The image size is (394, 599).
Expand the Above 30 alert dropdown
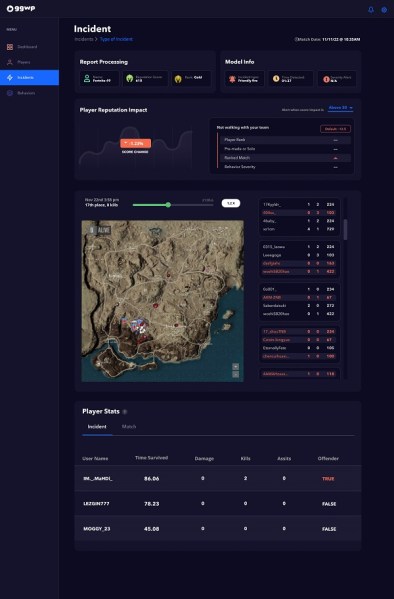click(x=340, y=108)
